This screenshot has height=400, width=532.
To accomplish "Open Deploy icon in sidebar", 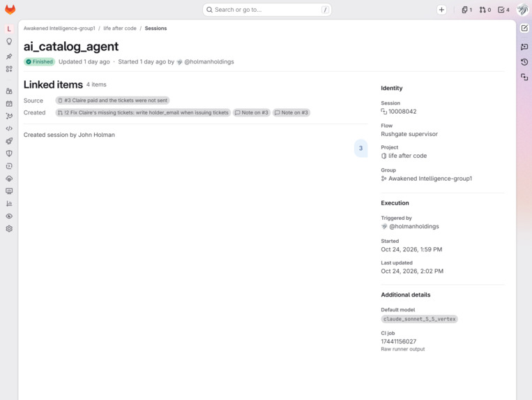I will 9,166.
